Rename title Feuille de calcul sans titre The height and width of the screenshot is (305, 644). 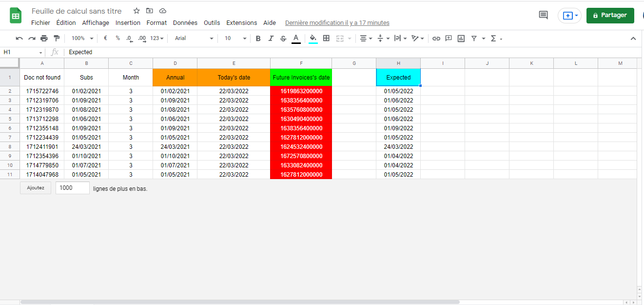[77, 11]
